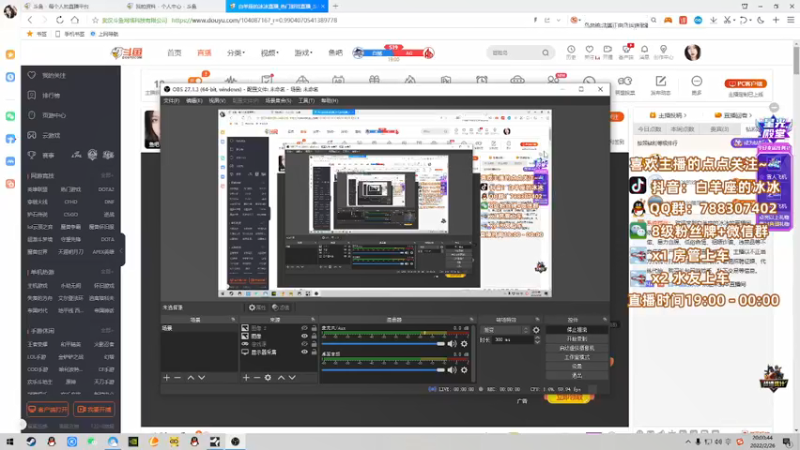The image size is (800, 450).
Task: Expand 直播回看 panel arrow
Action: pyautogui.click(x=751, y=115)
